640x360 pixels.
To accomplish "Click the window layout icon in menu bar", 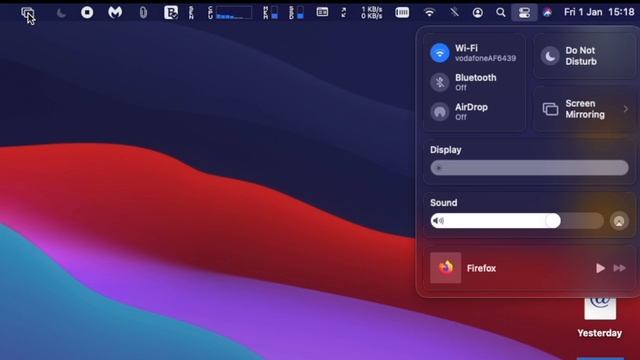I will (322, 13).
